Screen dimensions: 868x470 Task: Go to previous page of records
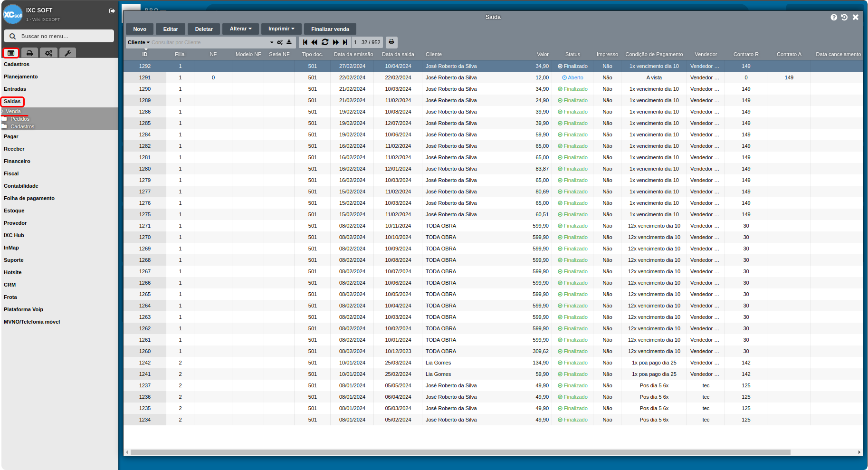[x=315, y=42]
